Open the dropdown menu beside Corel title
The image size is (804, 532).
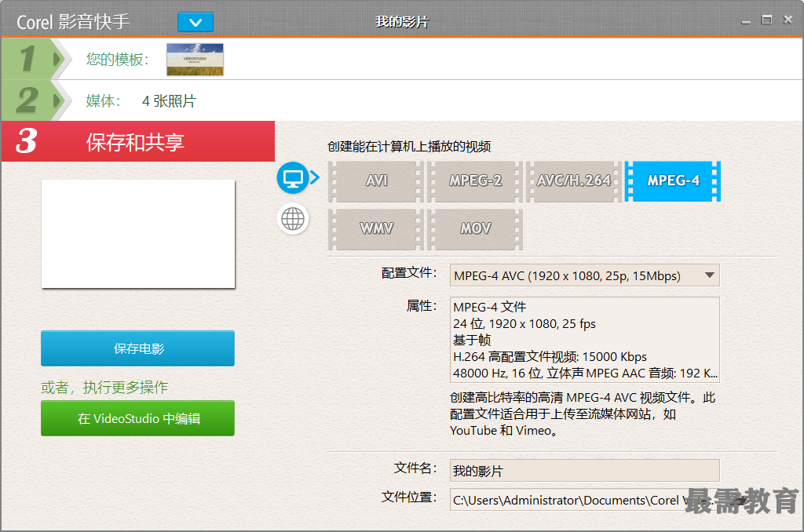196,22
